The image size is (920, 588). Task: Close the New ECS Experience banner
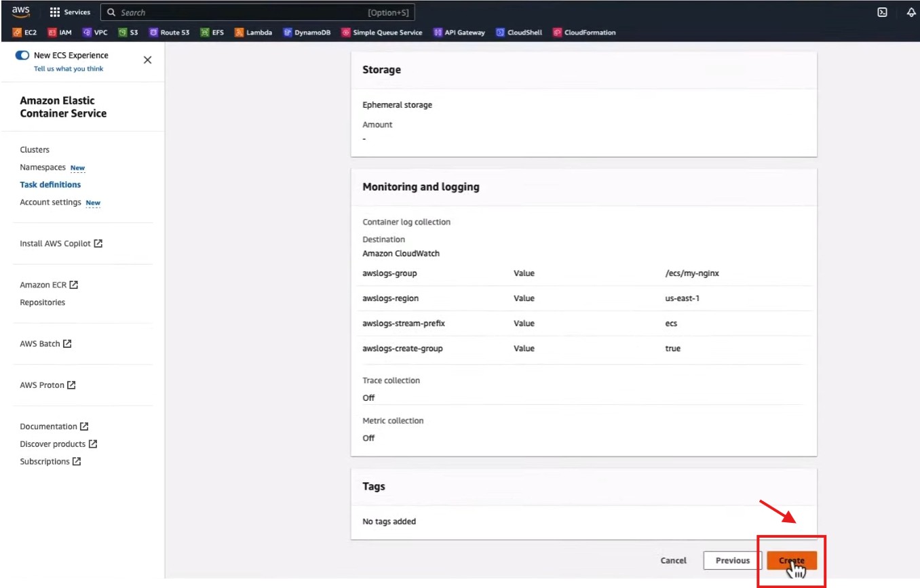tap(147, 60)
